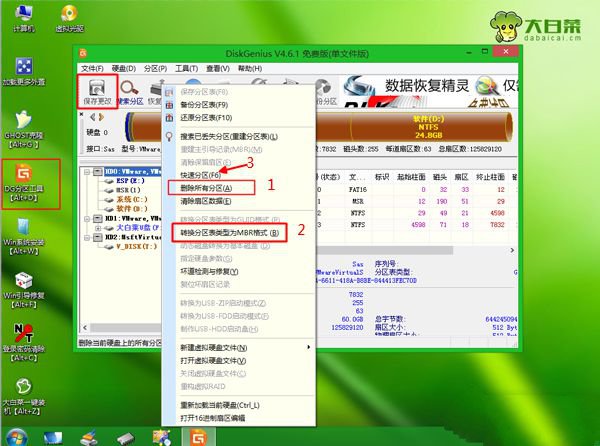Click the partition table scrollbar right arrow
600x446 pixels.
pos(512,250)
